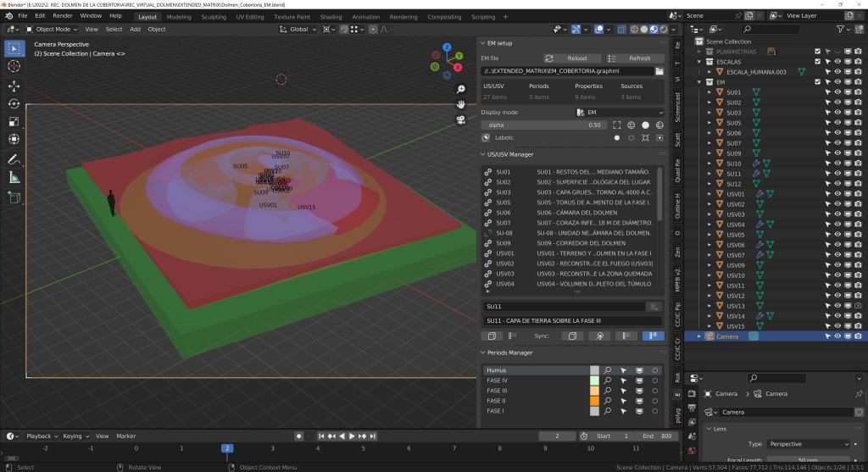Image resolution: width=868 pixels, height=472 pixels.
Task: Click the FASE III orange color swatch
Action: (x=594, y=391)
